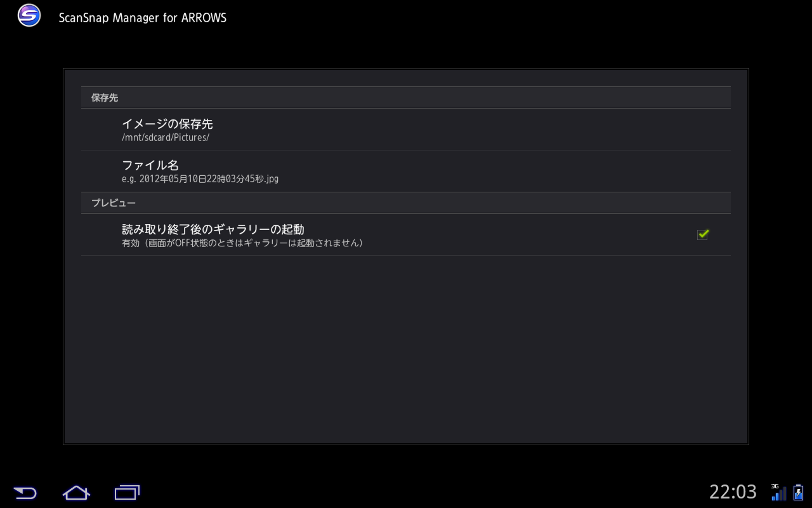Image resolution: width=812 pixels, height=508 pixels.
Task: Show recent apps with overlapping windows icon
Action: 127,492
